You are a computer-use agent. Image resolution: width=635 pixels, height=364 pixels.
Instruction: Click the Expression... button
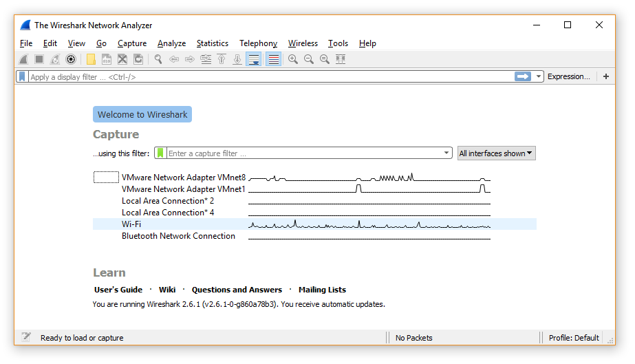568,77
